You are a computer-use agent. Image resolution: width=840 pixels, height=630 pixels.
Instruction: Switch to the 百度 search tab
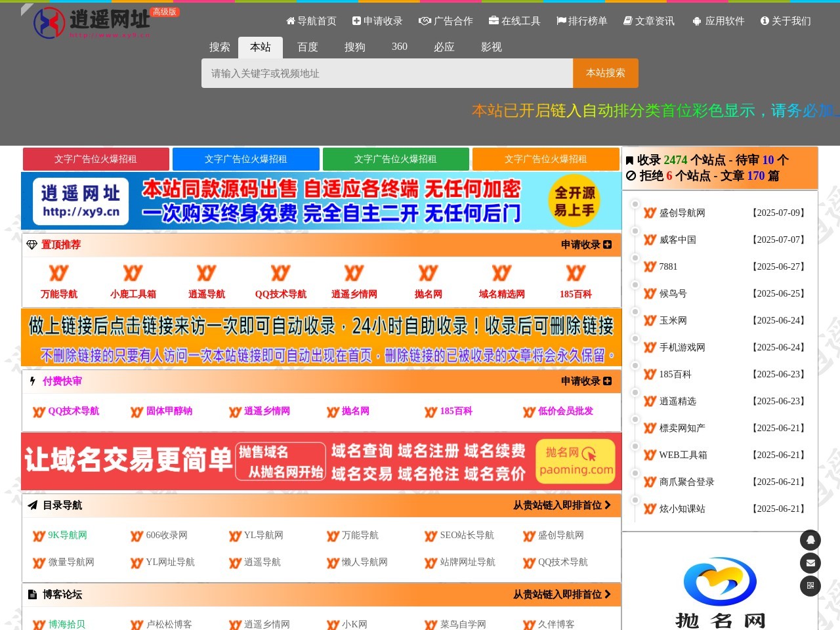(307, 47)
